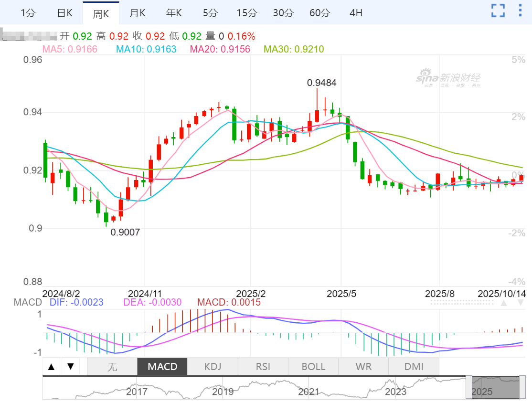Show the BOLL indicator
The image size is (532, 403).
click(x=313, y=367)
